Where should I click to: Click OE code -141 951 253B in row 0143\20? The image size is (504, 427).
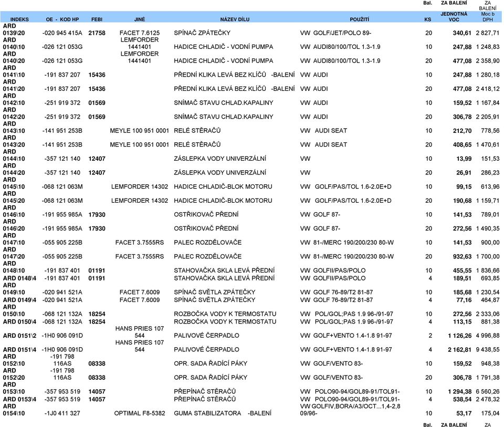click(x=62, y=144)
